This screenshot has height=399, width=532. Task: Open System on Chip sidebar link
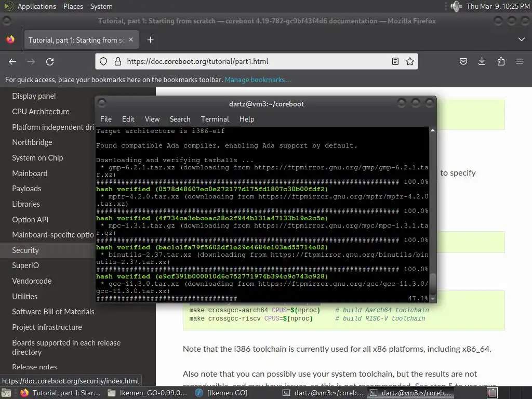click(x=37, y=158)
